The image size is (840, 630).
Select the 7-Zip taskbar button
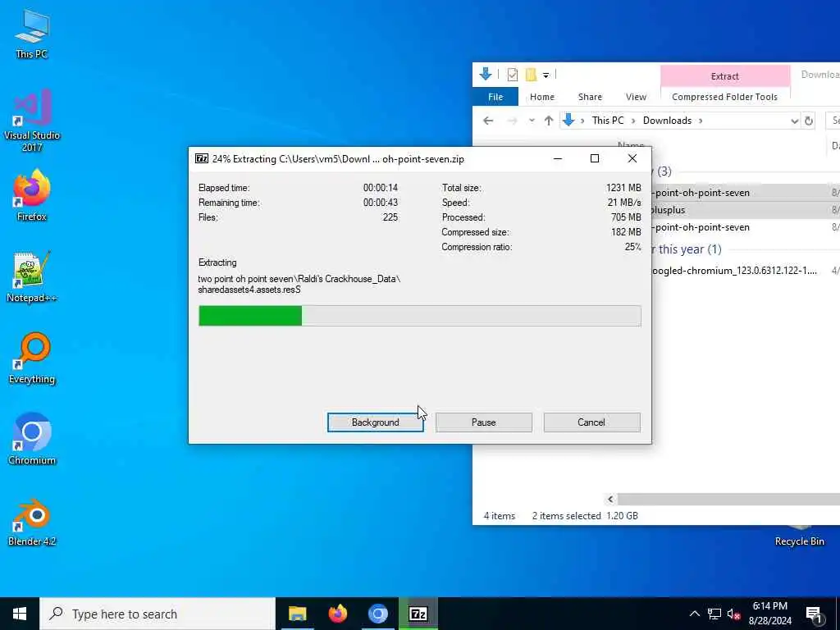418,614
